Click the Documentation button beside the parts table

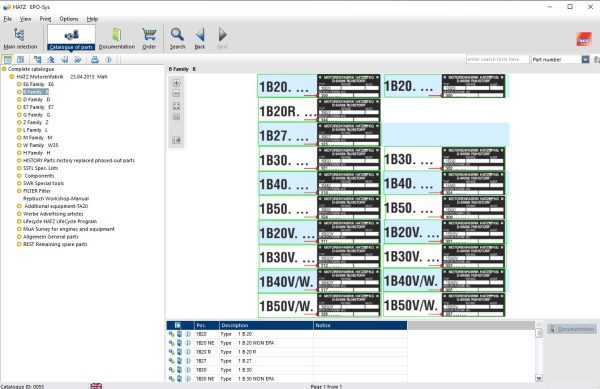[x=572, y=329]
